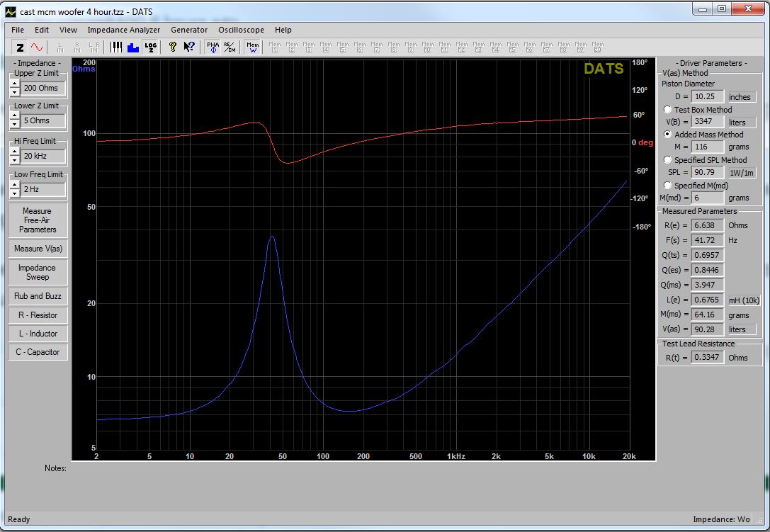Click the V(B) test box volume field
Image resolution: width=770 pixels, height=532 pixels.
(x=708, y=121)
